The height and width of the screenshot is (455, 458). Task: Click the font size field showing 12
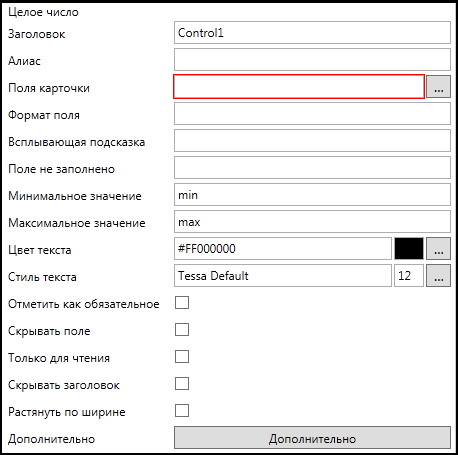coord(409,276)
